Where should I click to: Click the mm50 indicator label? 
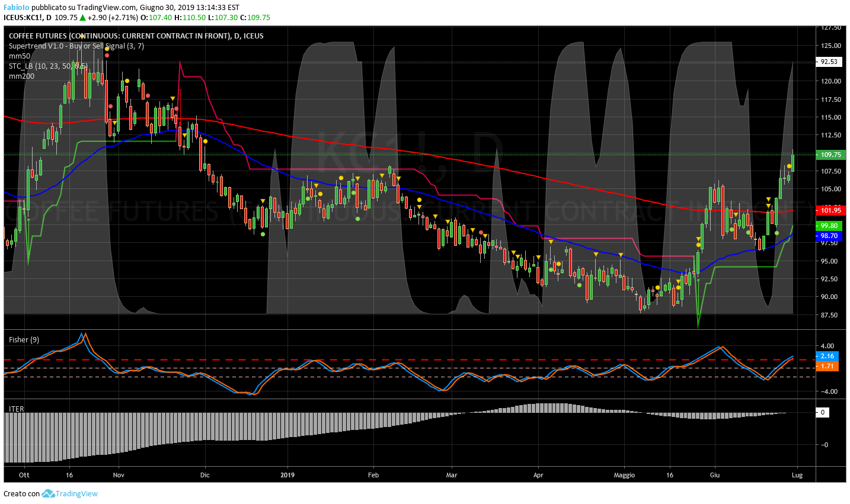click(x=20, y=56)
